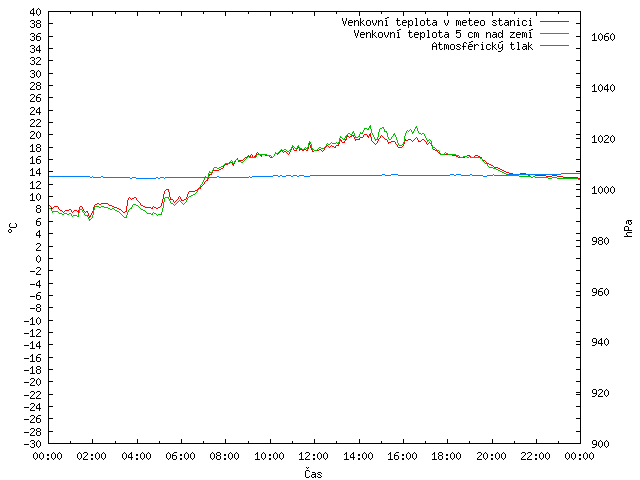The width and height of the screenshot is (640, 480).
Task: Click the x-axis tick label '16:00'
Action: pos(402,456)
